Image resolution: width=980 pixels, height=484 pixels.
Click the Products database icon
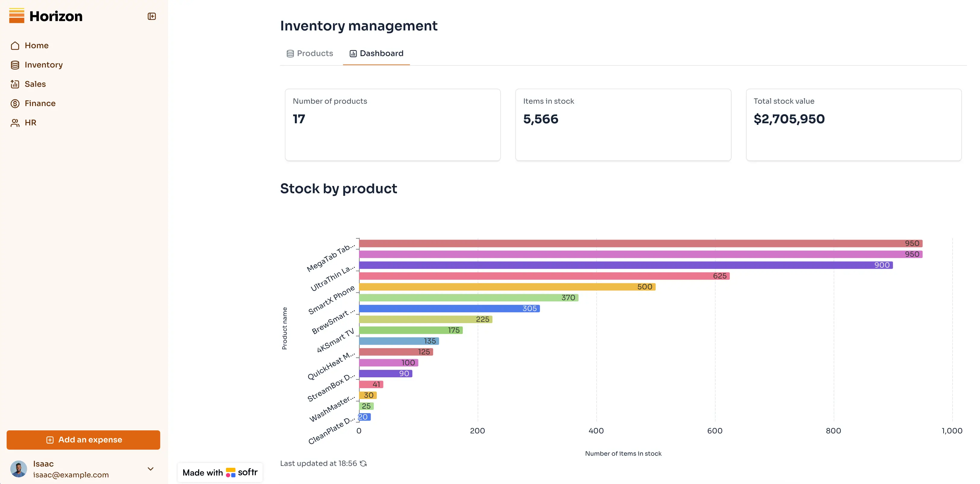290,53
